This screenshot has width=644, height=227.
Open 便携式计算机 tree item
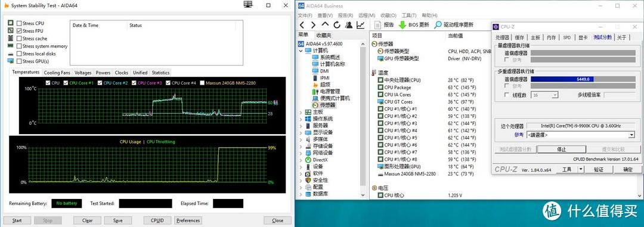click(x=330, y=98)
